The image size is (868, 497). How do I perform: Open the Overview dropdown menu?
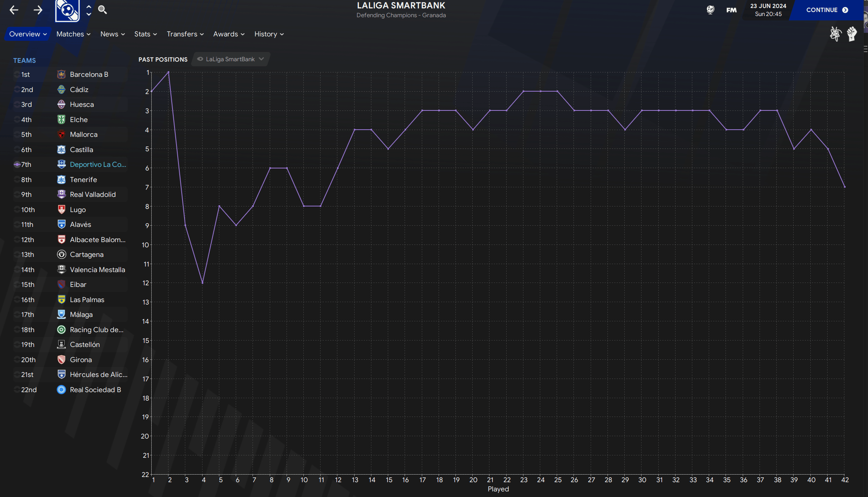pos(28,34)
